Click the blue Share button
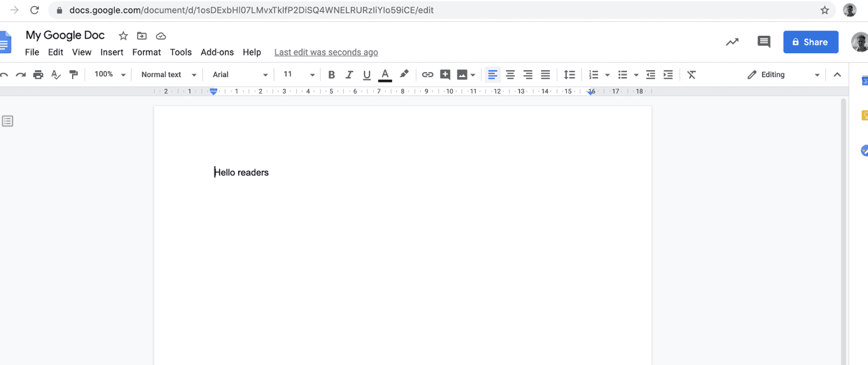 point(810,42)
